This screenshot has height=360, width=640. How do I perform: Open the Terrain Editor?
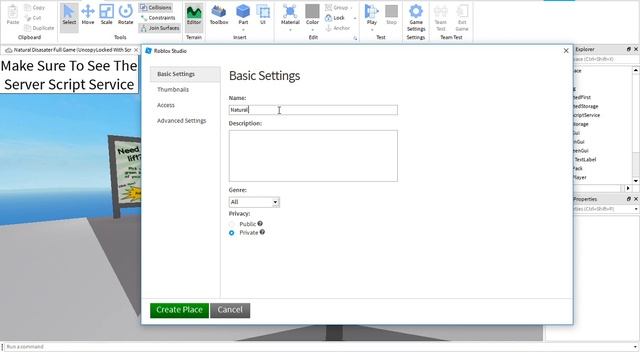point(194,15)
